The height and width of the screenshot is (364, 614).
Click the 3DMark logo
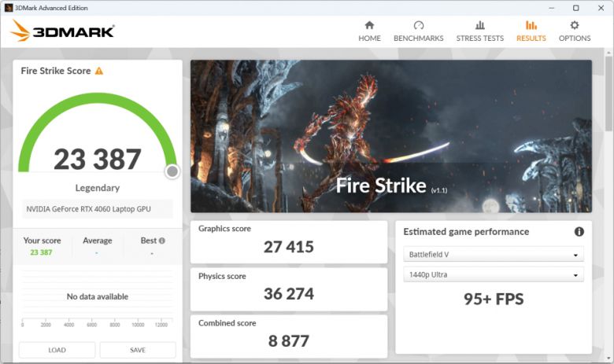pos(63,31)
